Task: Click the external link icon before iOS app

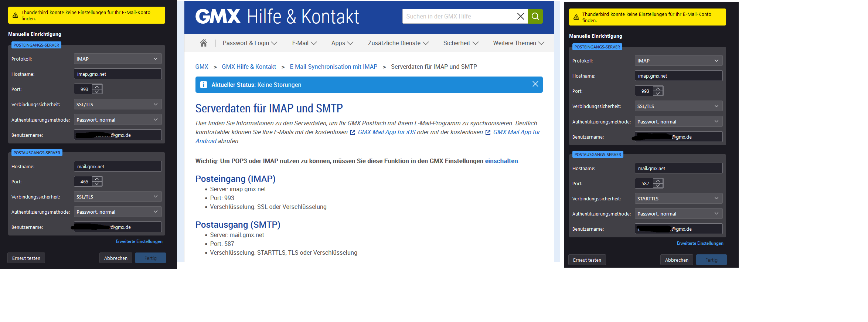Action: point(353,132)
